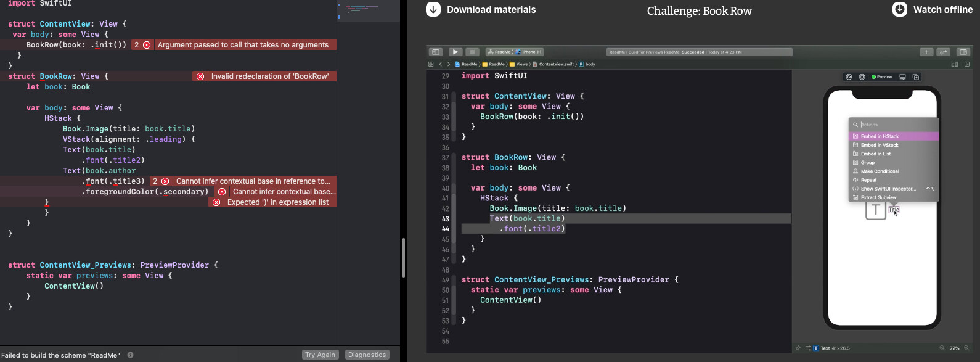Zoom in the preview canvas
The height and width of the screenshot is (362, 980).
coord(966,348)
